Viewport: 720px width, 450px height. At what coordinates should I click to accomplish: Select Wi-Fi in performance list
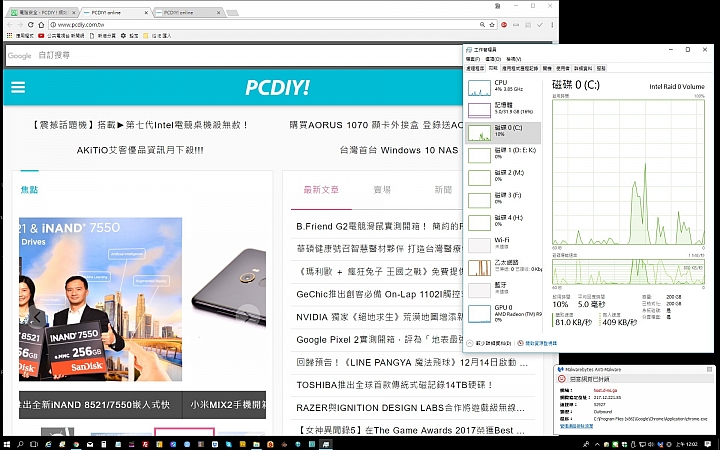(504, 245)
